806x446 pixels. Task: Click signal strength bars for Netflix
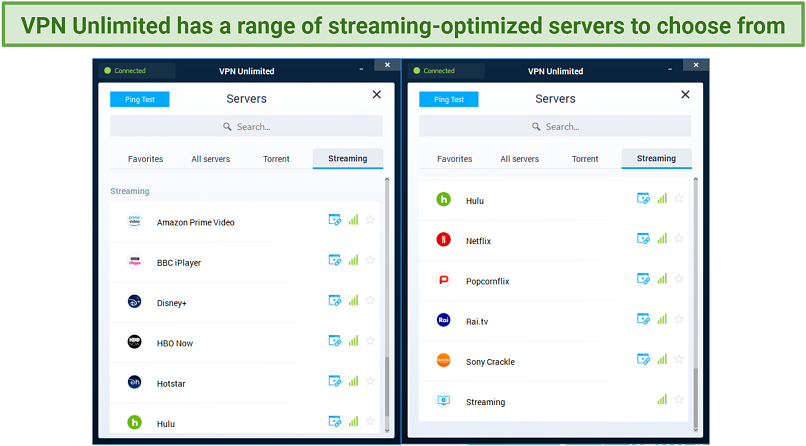tap(662, 238)
